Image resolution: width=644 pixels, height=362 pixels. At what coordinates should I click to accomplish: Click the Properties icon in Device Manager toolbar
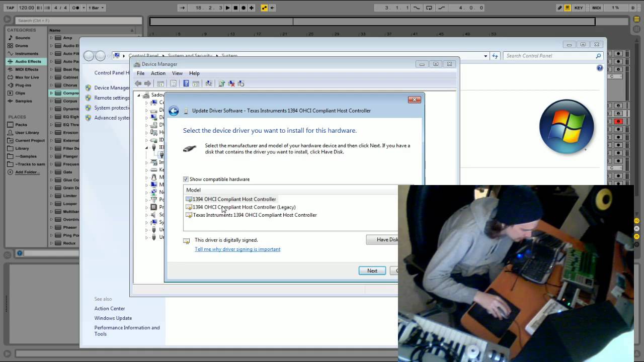(173, 83)
